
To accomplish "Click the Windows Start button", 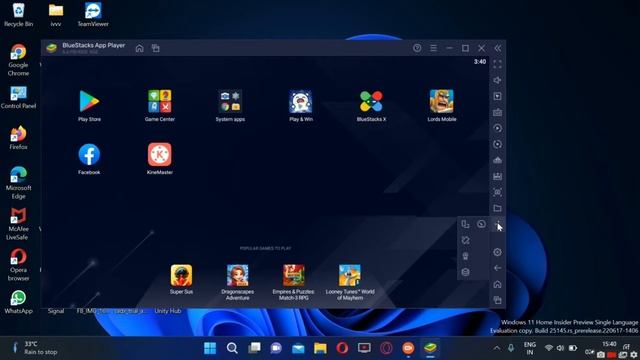I will (210, 348).
